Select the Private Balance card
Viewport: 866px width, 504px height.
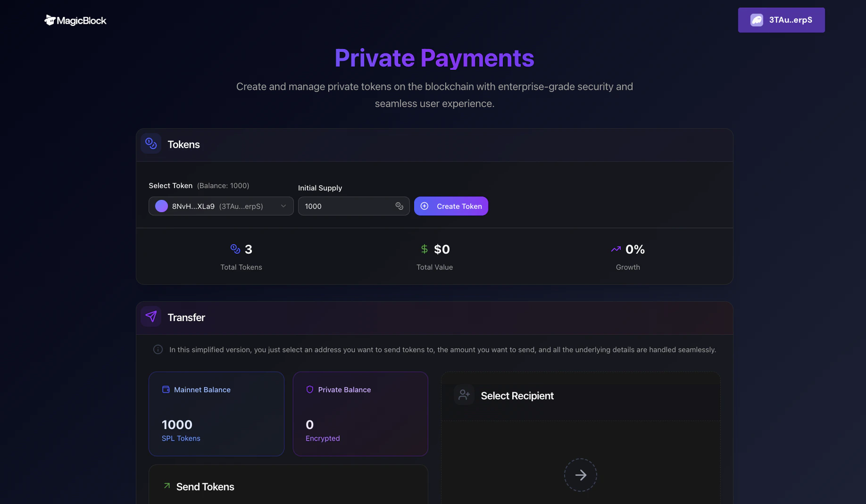coord(360,414)
